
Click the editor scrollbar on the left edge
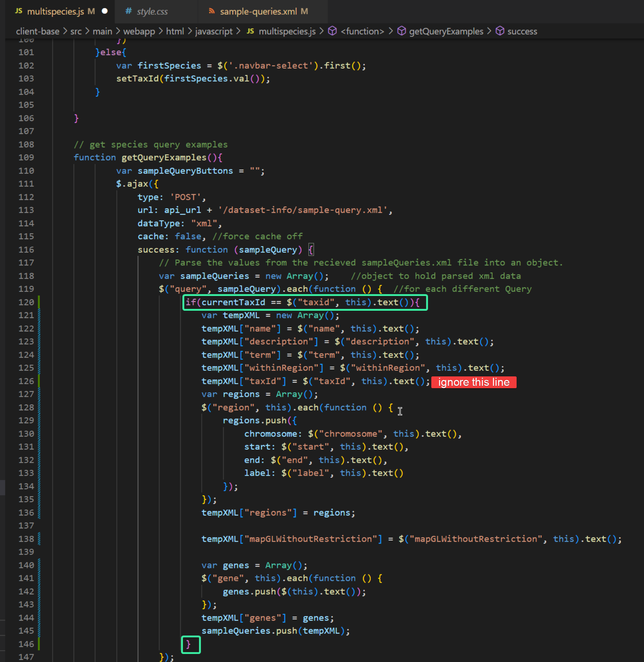3,487
